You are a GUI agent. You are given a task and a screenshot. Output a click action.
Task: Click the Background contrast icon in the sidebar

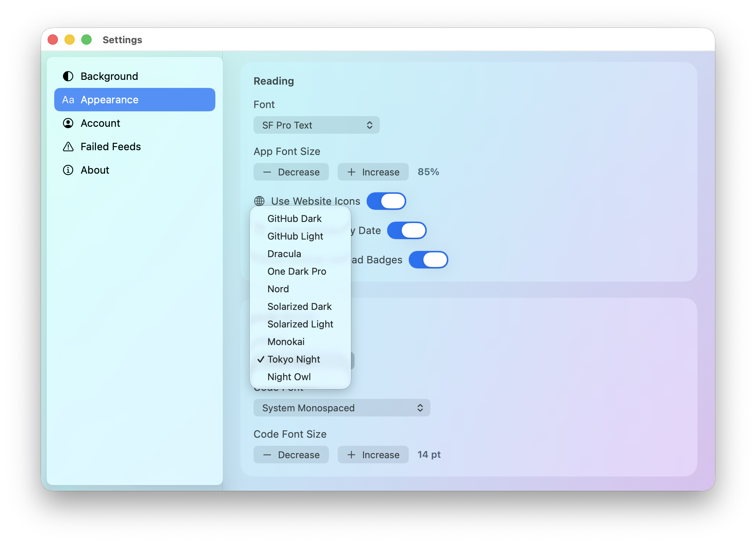coord(68,76)
